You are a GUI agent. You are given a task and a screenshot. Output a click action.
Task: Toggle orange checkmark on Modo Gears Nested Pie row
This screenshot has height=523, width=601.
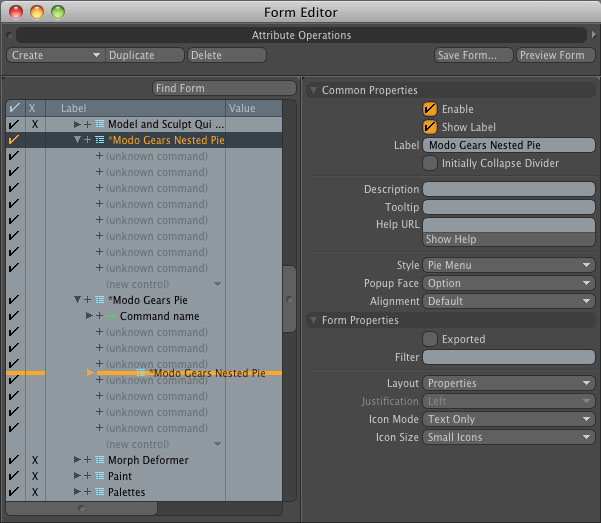pyautogui.click(x=14, y=140)
